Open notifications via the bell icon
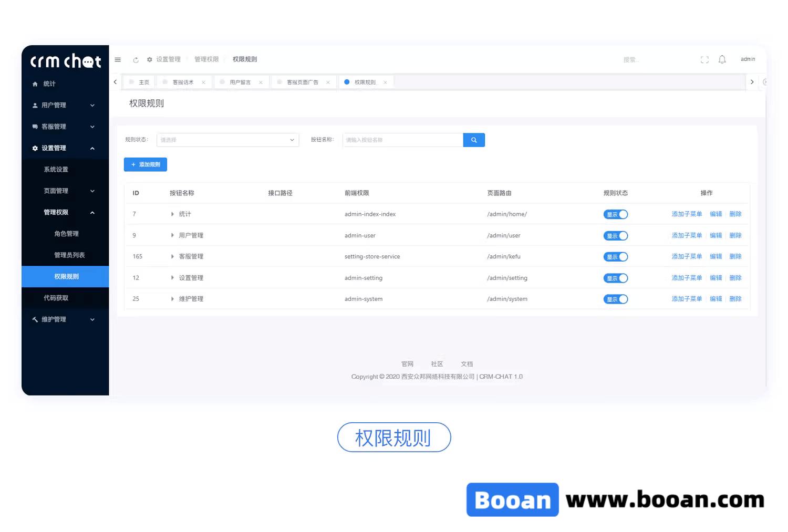The image size is (788, 532). pos(722,59)
